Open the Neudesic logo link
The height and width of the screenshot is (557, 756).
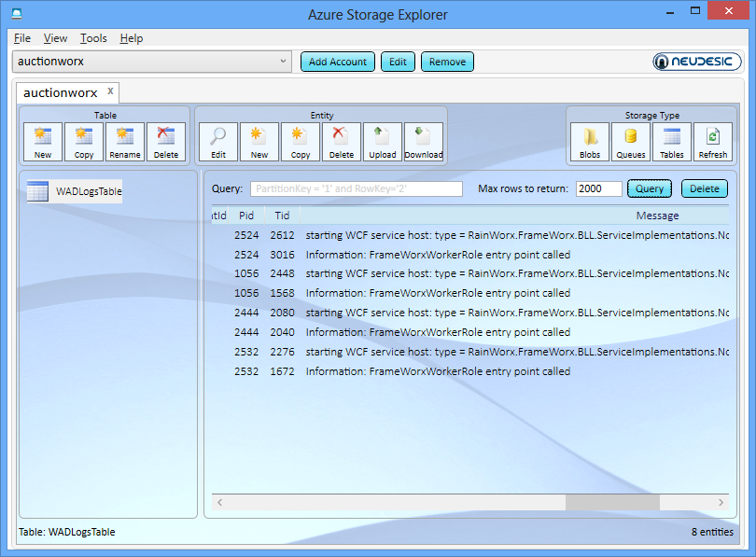click(x=696, y=62)
